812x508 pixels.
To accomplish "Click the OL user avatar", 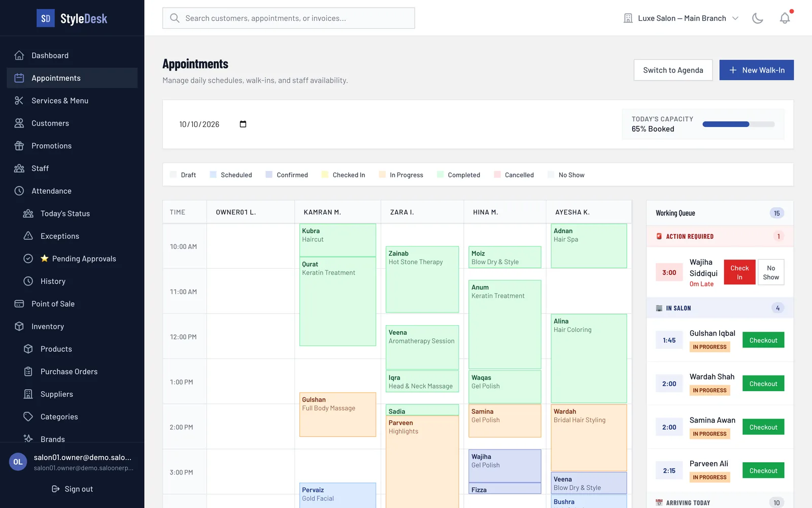I will (x=18, y=462).
